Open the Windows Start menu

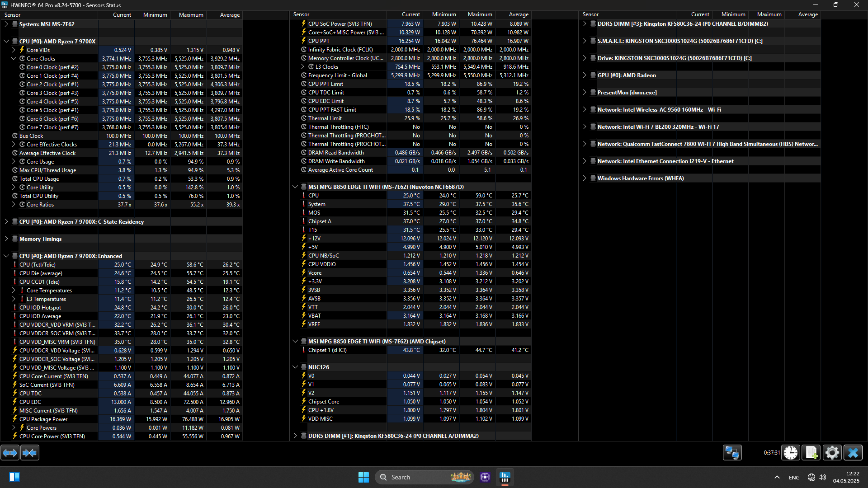click(363, 477)
